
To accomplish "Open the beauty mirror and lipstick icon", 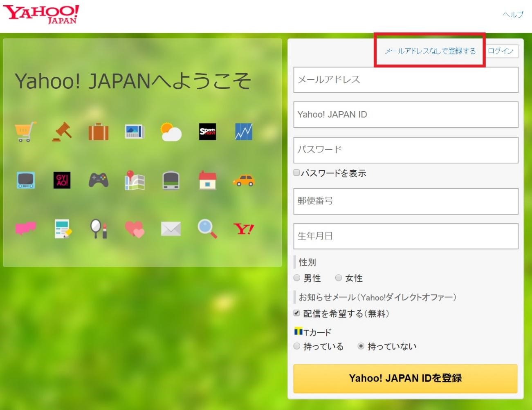I will 99,229.
